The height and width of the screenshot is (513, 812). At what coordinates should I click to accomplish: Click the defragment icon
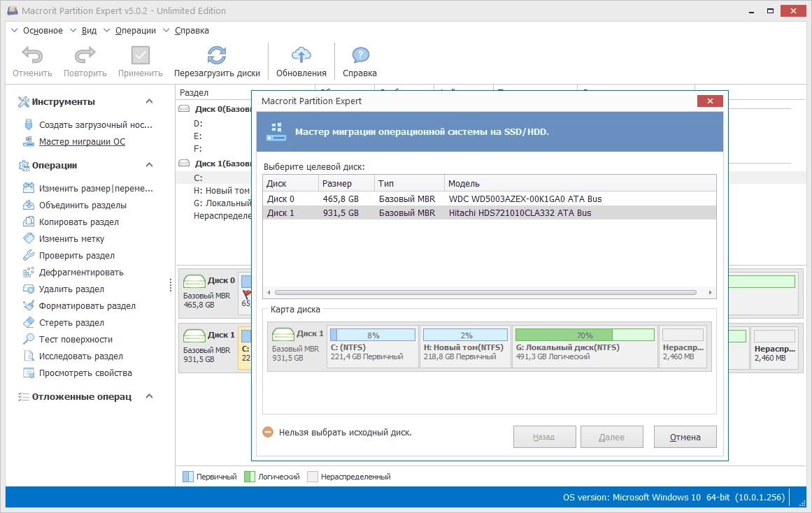coord(29,273)
